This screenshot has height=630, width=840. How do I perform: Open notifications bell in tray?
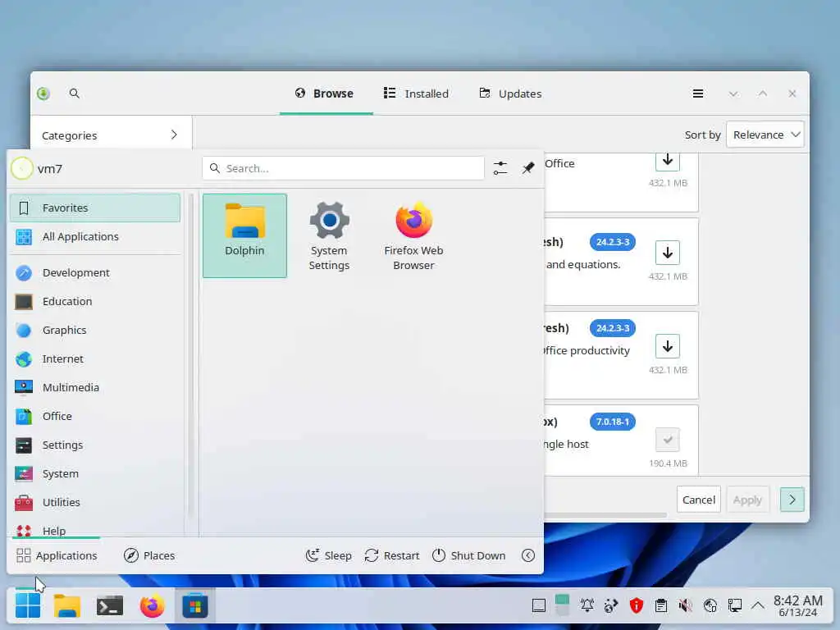[x=587, y=606]
